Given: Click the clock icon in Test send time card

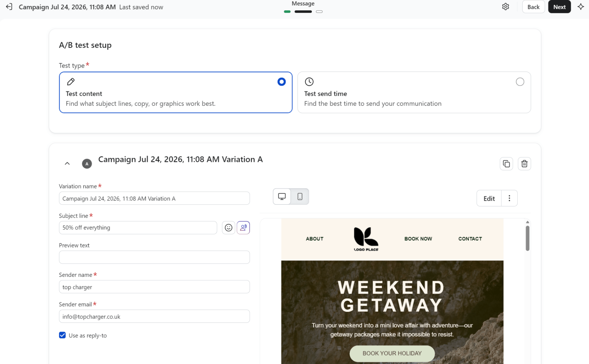Looking at the screenshot, I should point(309,82).
